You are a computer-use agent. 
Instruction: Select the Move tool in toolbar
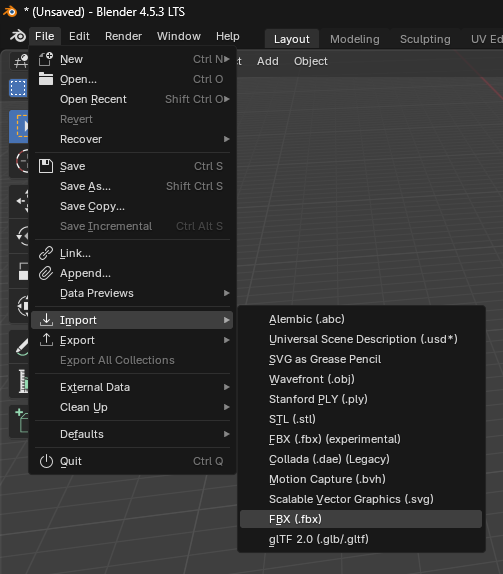click(x=20, y=201)
